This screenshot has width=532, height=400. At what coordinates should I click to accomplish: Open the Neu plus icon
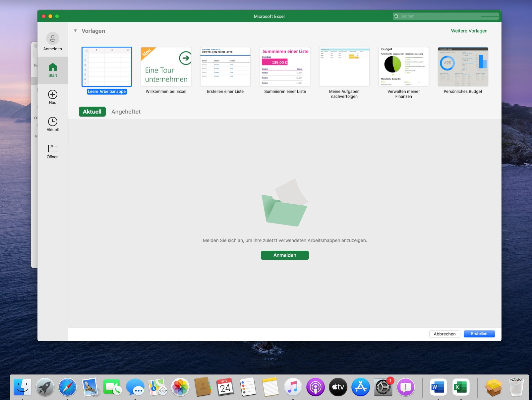52,94
